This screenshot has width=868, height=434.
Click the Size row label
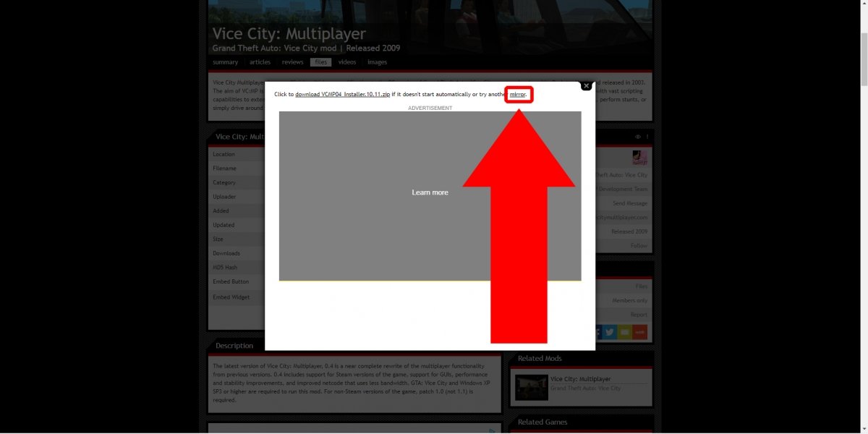(218, 239)
